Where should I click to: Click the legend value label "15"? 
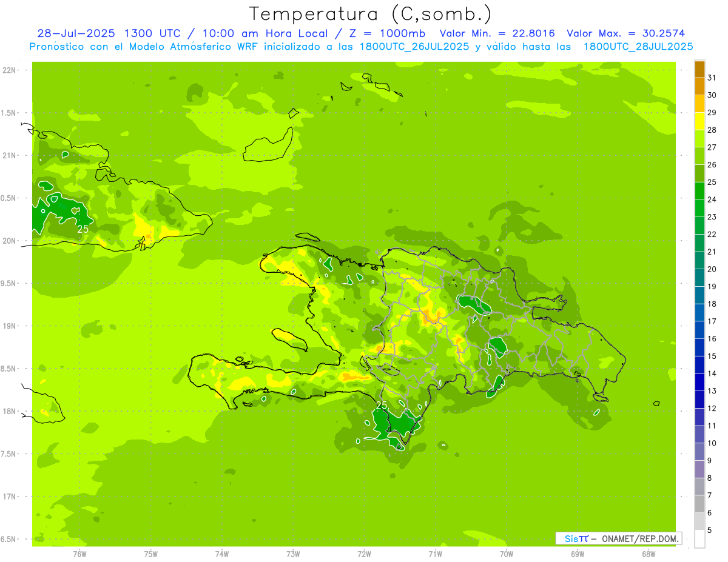click(712, 356)
